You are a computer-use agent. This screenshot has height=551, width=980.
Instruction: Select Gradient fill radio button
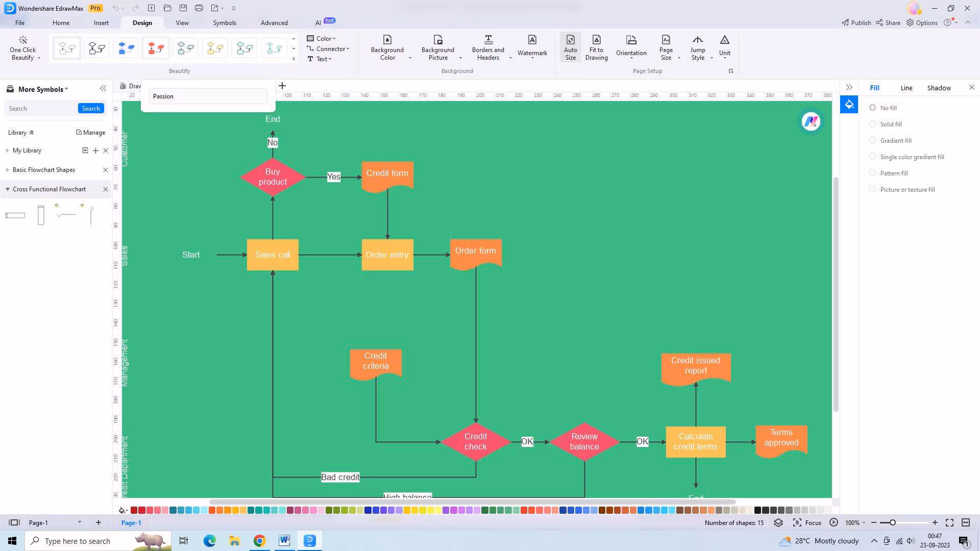click(x=873, y=140)
